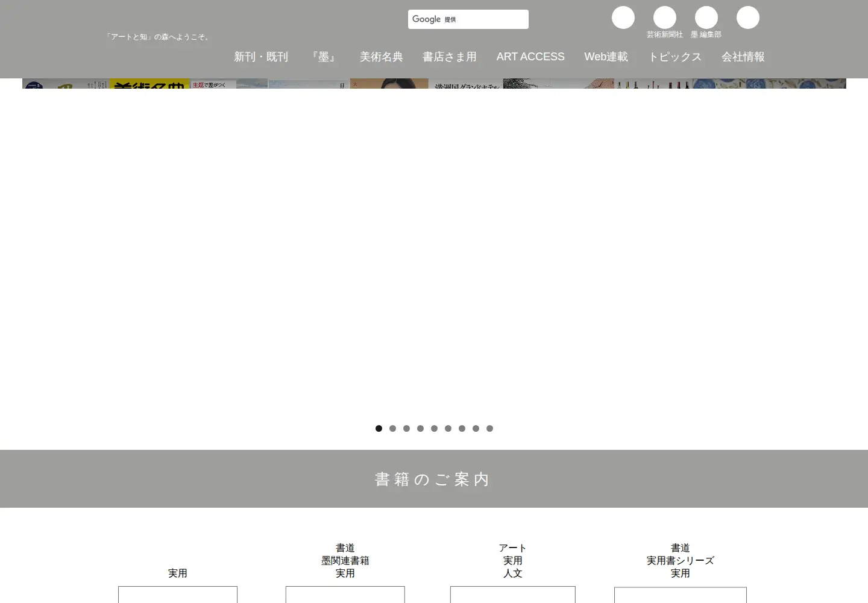The height and width of the screenshot is (603, 868).
Task: Select the 書店さま用 menu item
Action: 450,57
